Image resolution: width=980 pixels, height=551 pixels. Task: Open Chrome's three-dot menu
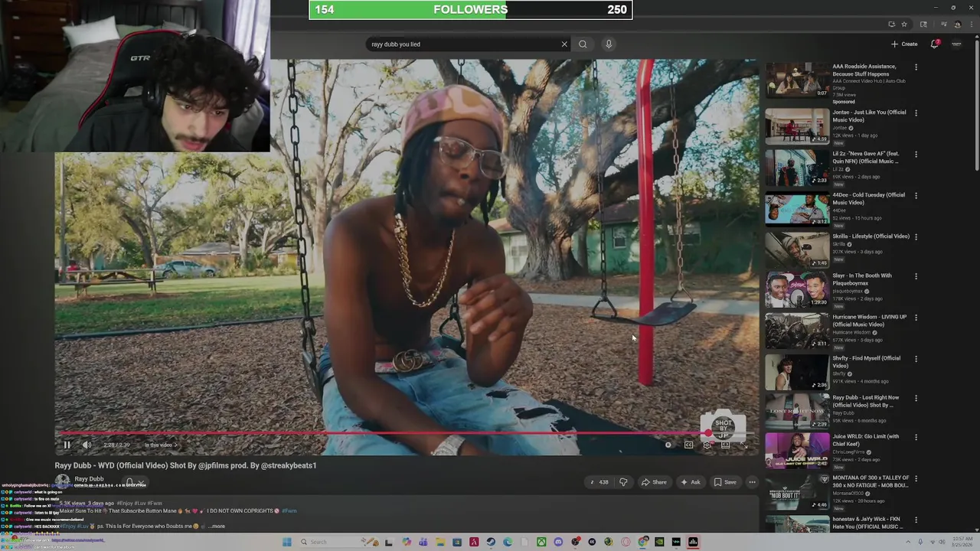(972, 24)
